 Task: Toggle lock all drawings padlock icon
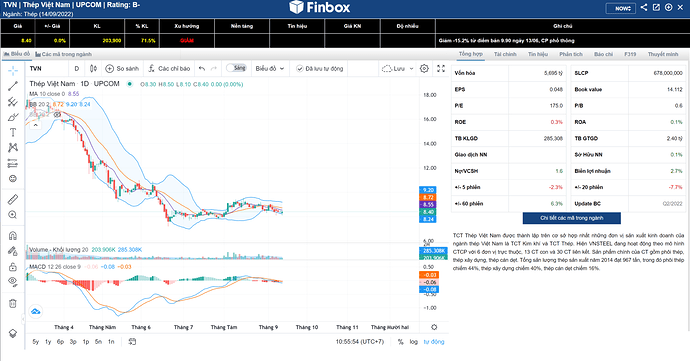(x=13, y=267)
